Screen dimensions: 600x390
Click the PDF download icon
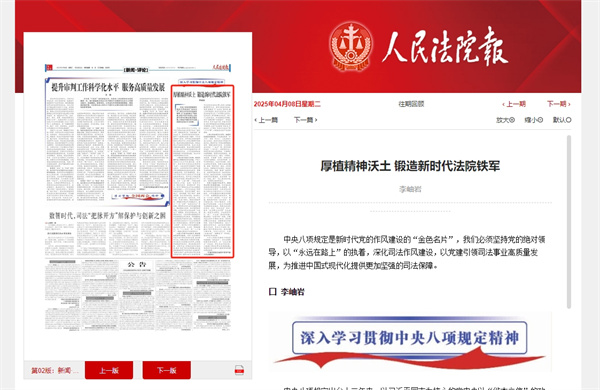coord(239,370)
